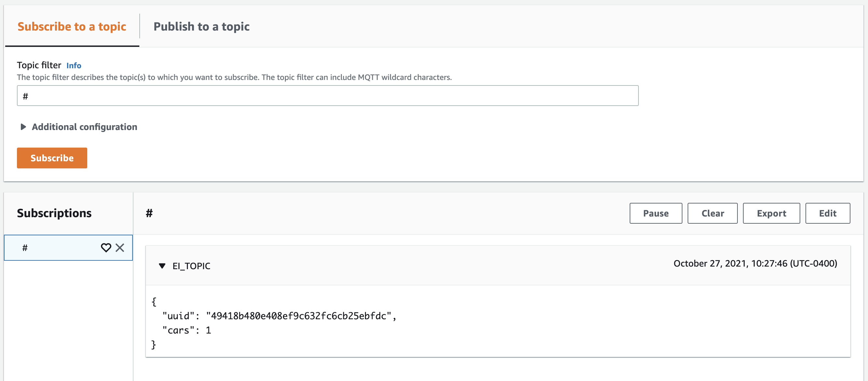Edit the # subscription settings

[828, 213]
